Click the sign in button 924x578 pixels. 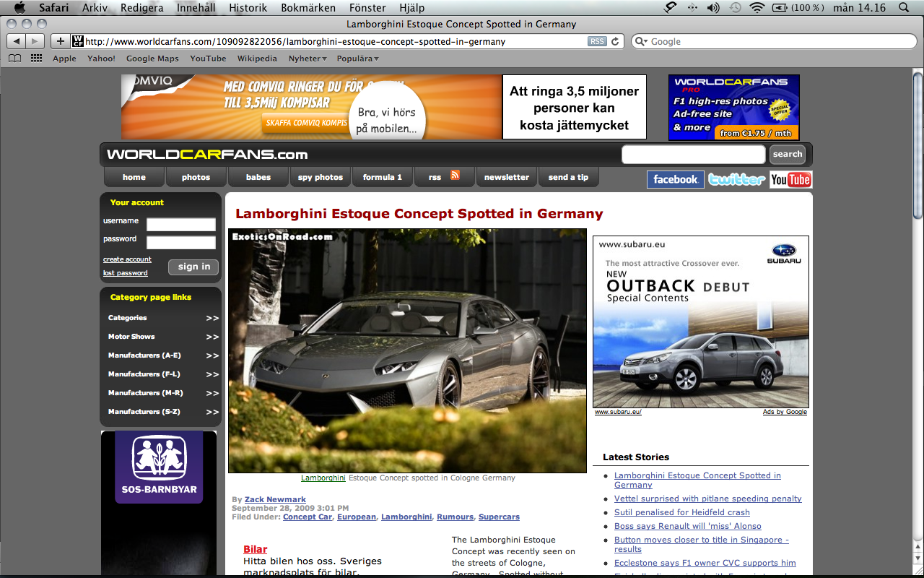[193, 267]
